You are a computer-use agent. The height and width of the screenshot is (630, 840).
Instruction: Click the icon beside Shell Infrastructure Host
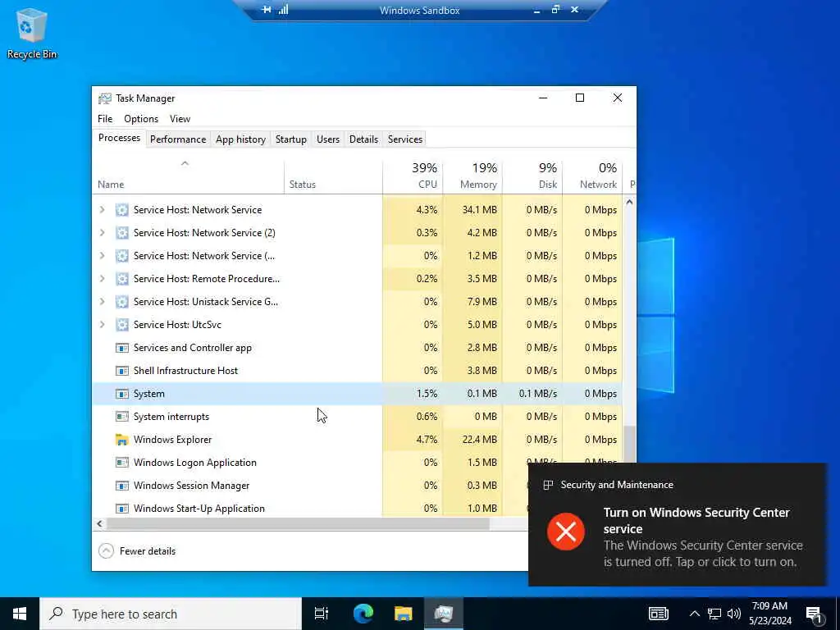tap(122, 371)
